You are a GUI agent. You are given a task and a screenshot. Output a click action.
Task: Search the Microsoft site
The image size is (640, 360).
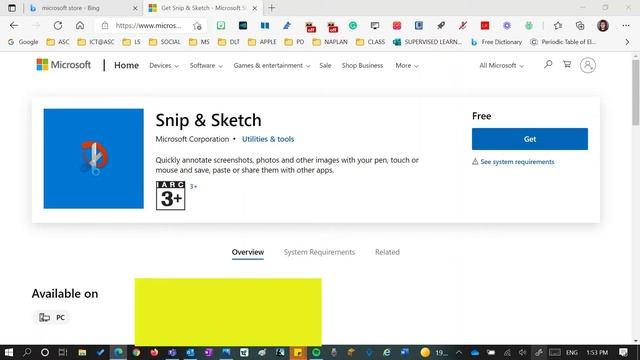coord(548,64)
